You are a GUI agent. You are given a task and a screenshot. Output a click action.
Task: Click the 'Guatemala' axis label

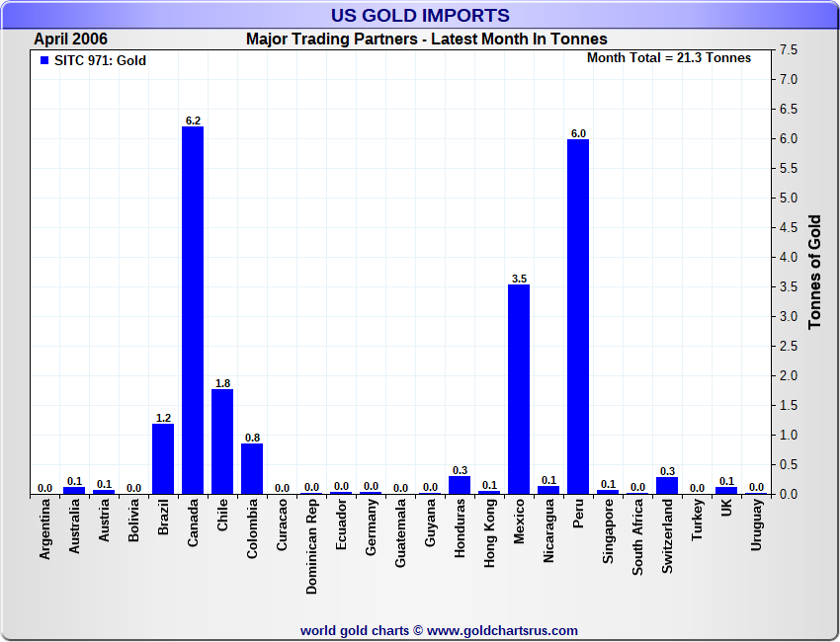tap(400, 533)
